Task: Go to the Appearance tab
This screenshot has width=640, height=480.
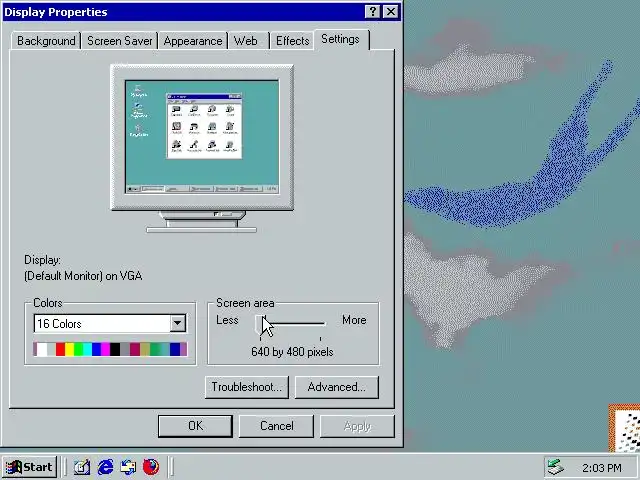Action: 193,41
